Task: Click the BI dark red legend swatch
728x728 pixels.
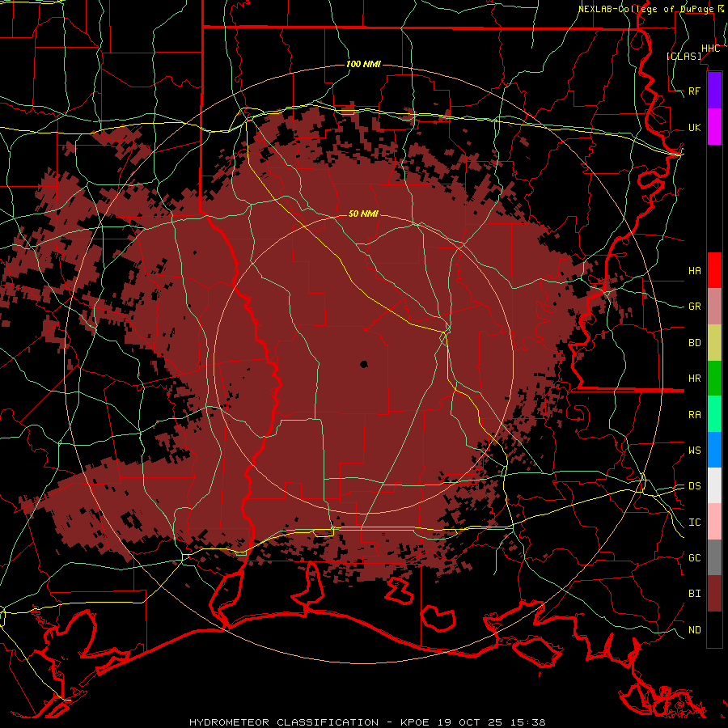Action: point(714,594)
